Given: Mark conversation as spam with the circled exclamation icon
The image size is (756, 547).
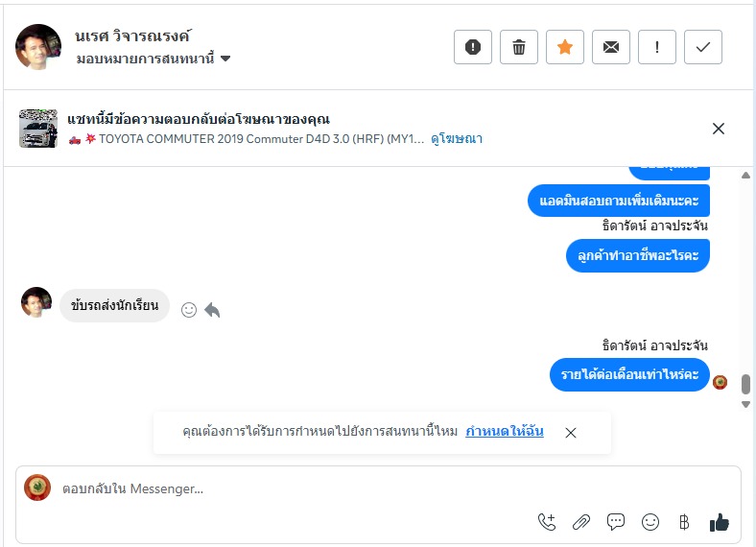Looking at the screenshot, I should (x=472, y=47).
